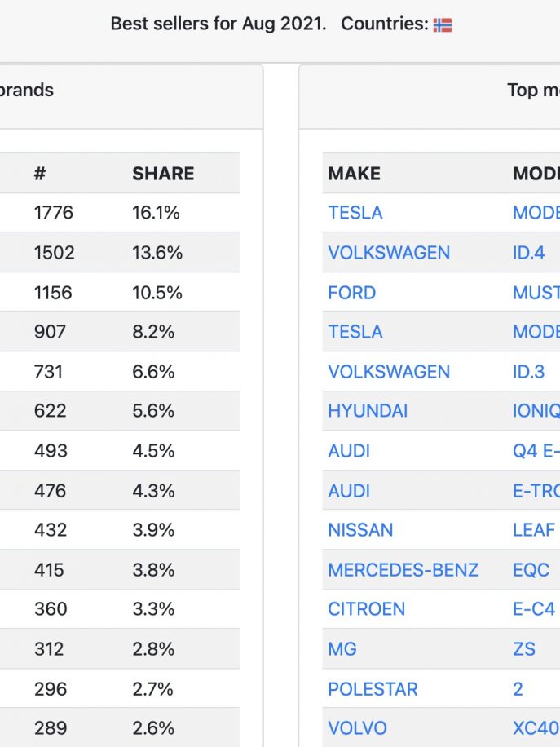Click the MAKE column header
560x747 pixels.
coord(355,174)
